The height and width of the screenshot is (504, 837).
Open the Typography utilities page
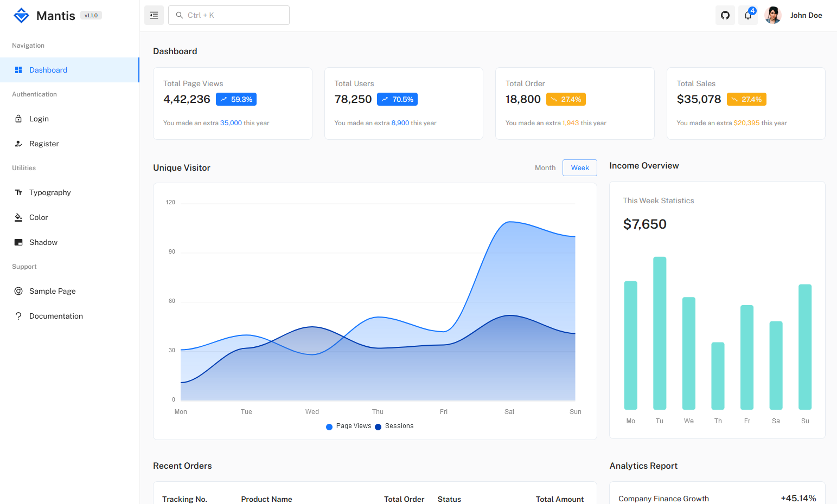69,192
